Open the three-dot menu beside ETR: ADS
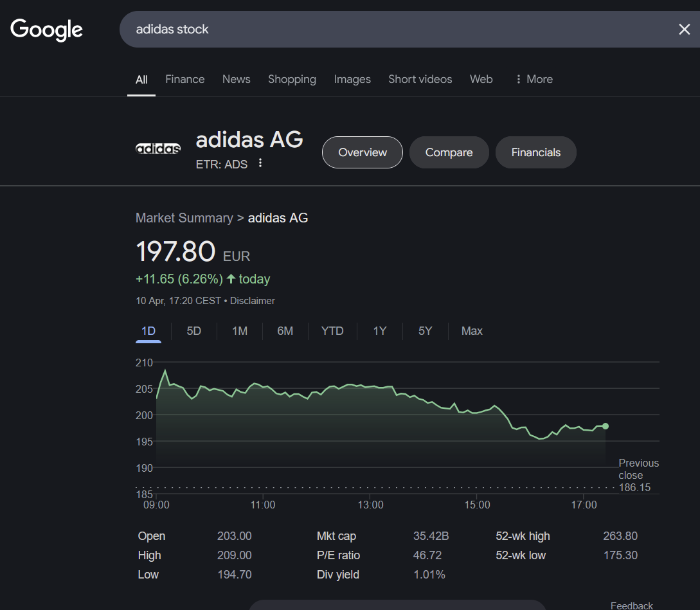700x610 pixels. (x=260, y=163)
